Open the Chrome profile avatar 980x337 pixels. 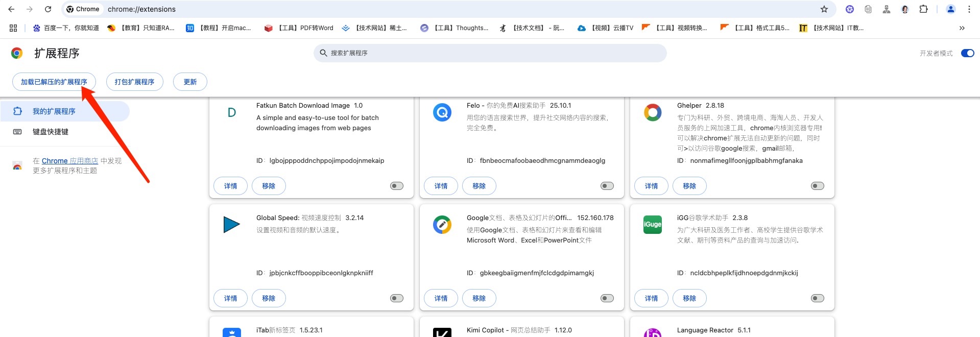tap(951, 9)
